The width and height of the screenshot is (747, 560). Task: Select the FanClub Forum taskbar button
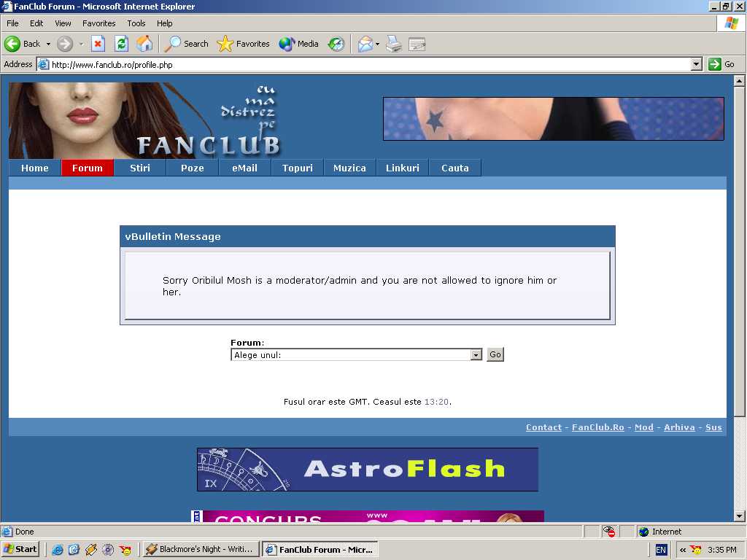[320, 550]
